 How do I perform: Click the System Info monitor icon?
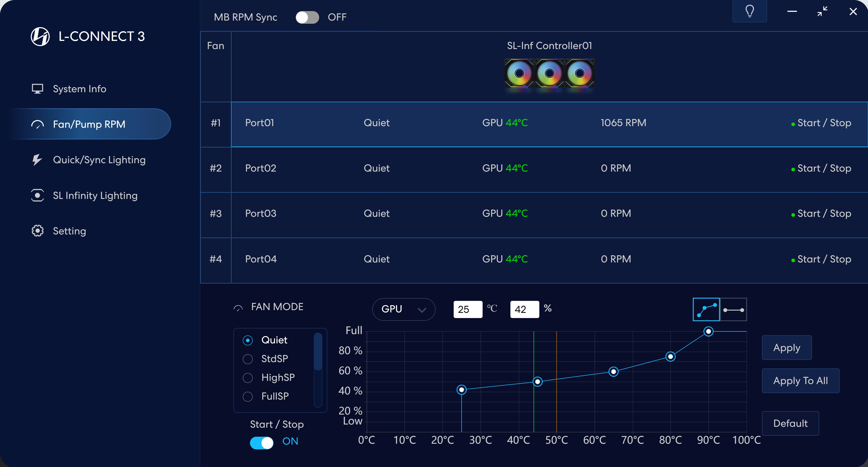[37, 89]
